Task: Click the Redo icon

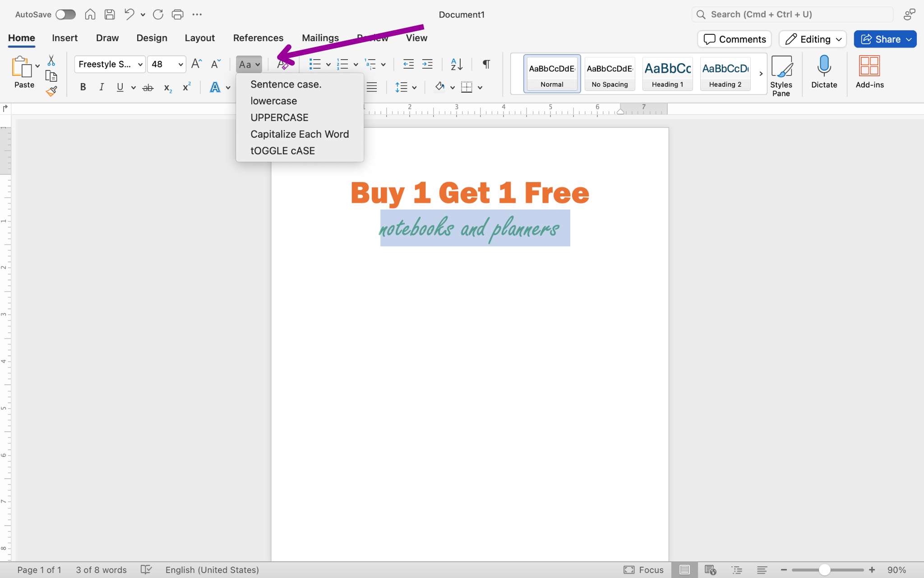Action: click(x=158, y=14)
